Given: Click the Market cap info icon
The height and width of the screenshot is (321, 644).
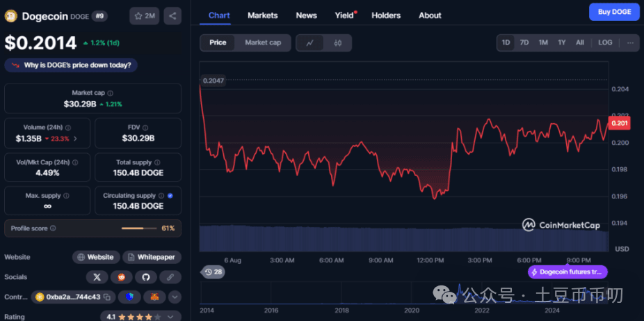Looking at the screenshot, I should (110, 93).
